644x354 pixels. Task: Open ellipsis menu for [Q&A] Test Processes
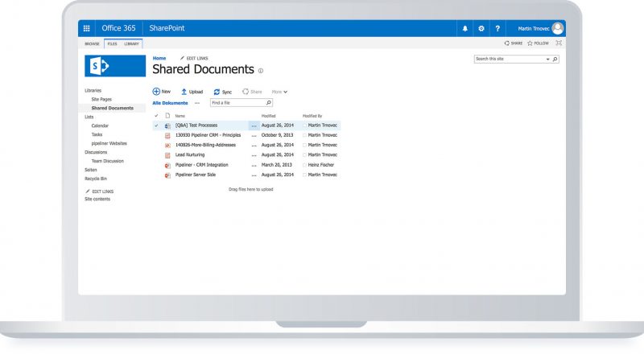[254, 126]
